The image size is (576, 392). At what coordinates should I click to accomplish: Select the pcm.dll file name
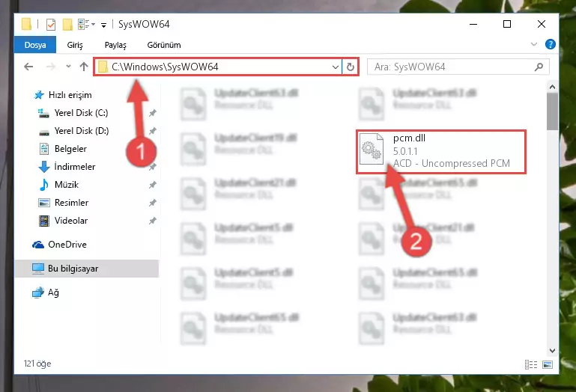point(409,138)
